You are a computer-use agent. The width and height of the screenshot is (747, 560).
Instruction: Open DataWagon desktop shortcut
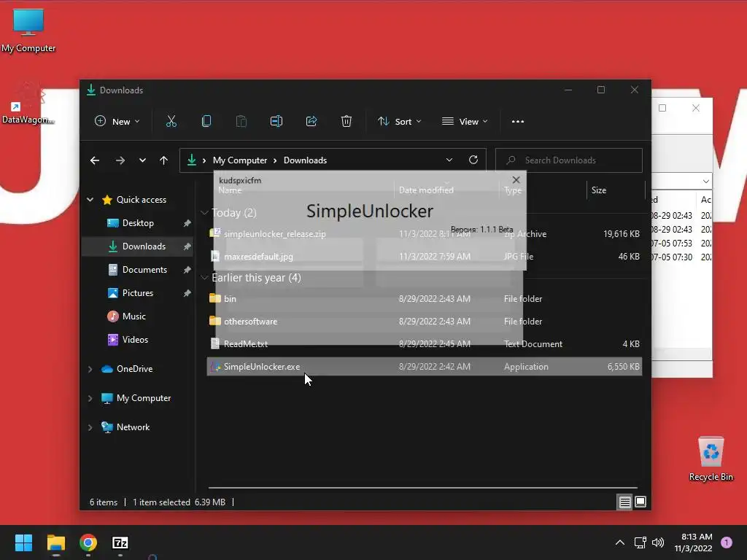(28, 104)
